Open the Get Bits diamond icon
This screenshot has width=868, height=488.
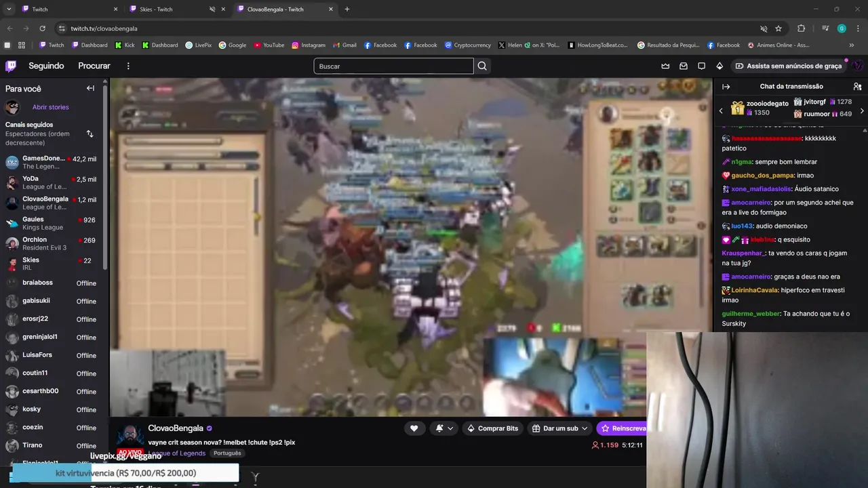pos(719,66)
